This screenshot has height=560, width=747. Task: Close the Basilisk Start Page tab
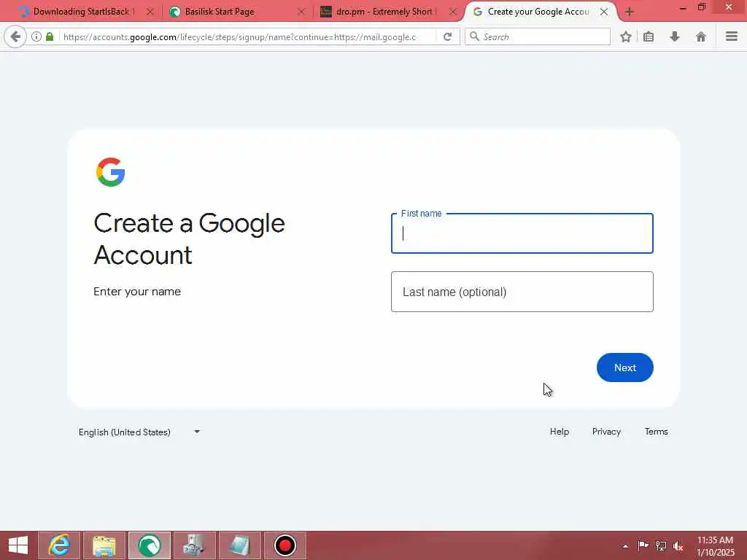click(301, 12)
